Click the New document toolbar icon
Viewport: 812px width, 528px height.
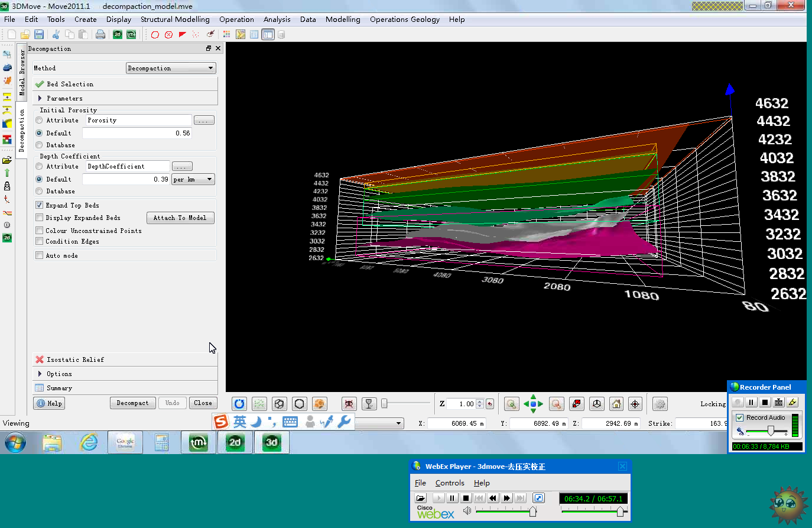(x=12, y=34)
